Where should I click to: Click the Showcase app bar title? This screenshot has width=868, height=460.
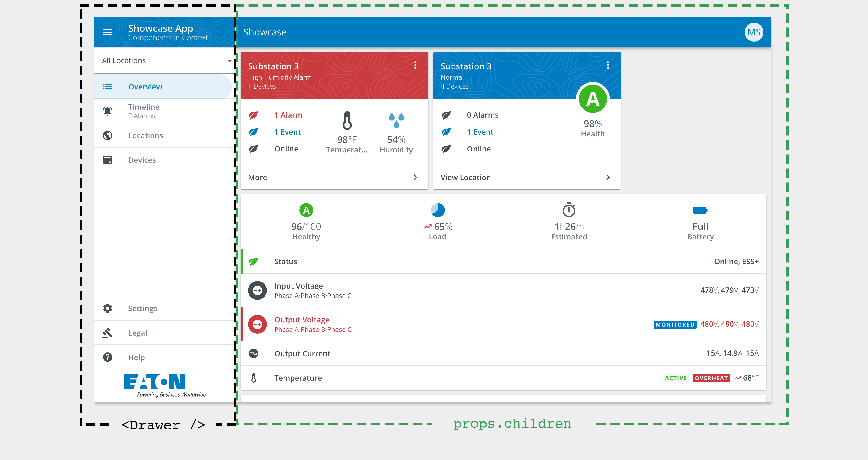265,32
